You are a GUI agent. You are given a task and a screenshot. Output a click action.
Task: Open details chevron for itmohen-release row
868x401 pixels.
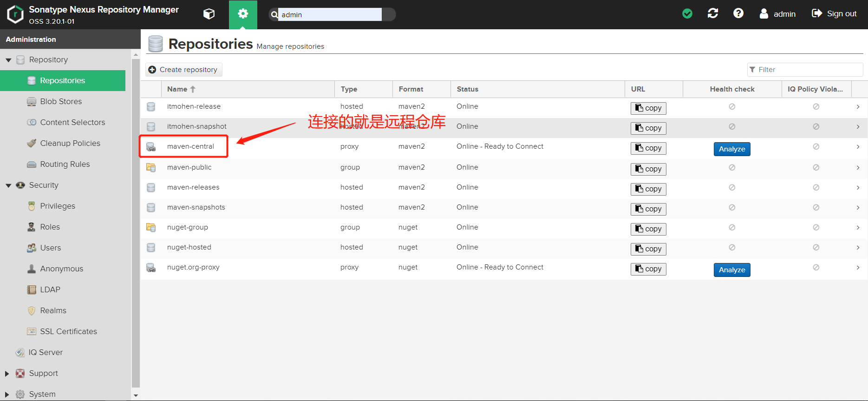tap(858, 107)
